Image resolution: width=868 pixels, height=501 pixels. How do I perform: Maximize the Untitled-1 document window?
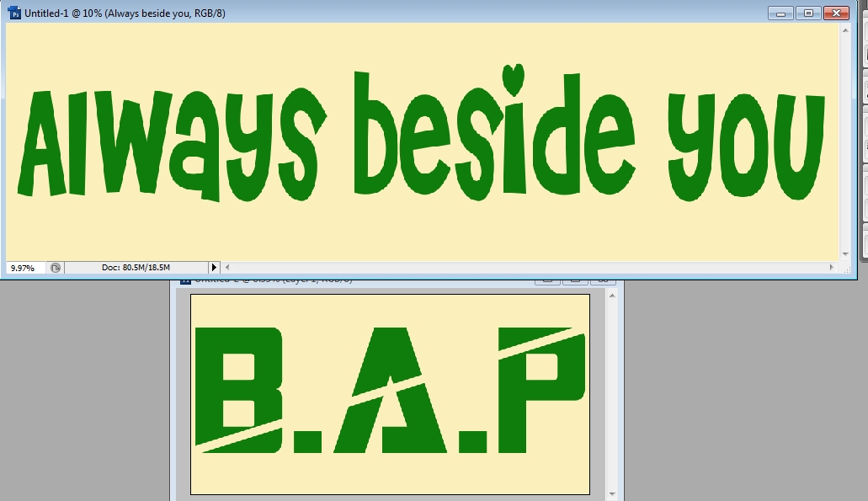point(808,13)
